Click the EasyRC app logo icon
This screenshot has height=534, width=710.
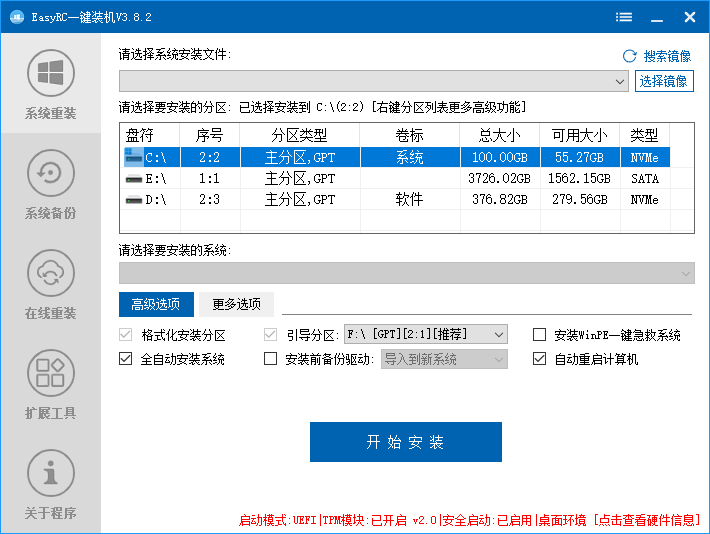[17, 17]
